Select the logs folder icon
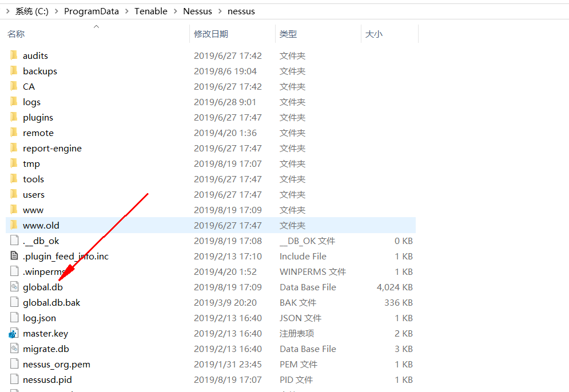Image resolution: width=569 pixels, height=392 pixels. pyautogui.click(x=14, y=102)
